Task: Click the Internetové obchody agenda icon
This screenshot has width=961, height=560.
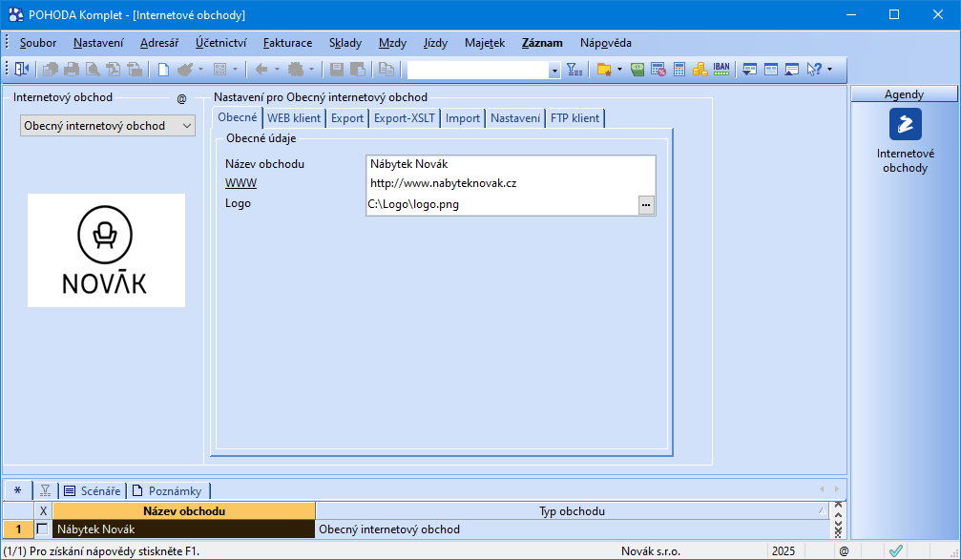Action: [905, 124]
